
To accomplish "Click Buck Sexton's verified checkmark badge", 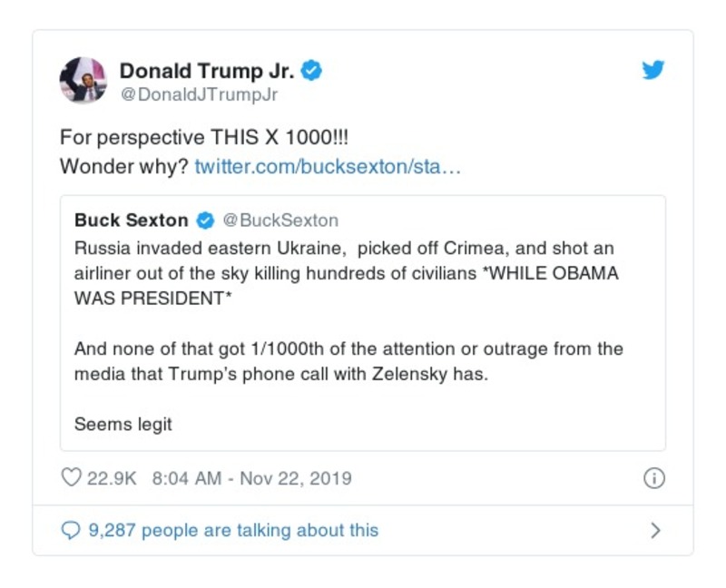I will tap(205, 220).
